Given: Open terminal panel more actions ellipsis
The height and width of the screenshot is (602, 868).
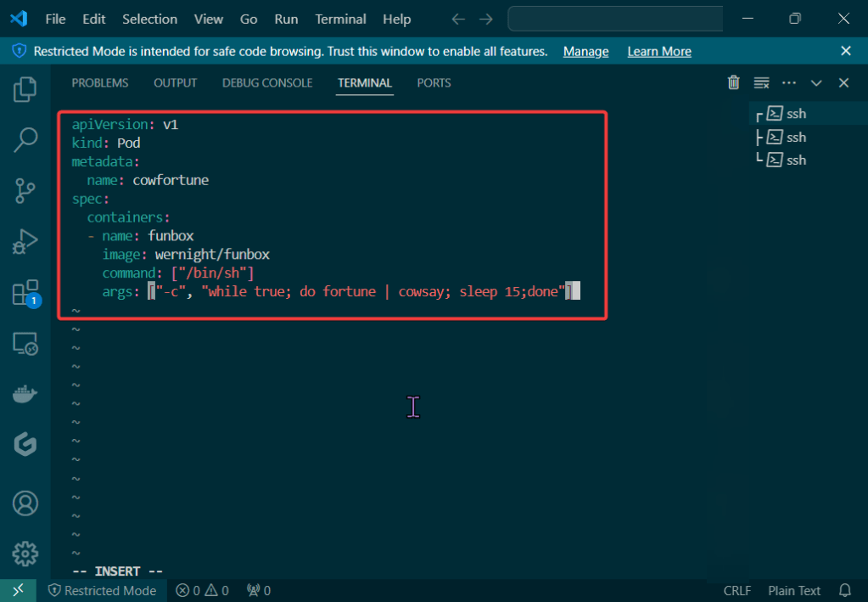Looking at the screenshot, I should tap(789, 82).
